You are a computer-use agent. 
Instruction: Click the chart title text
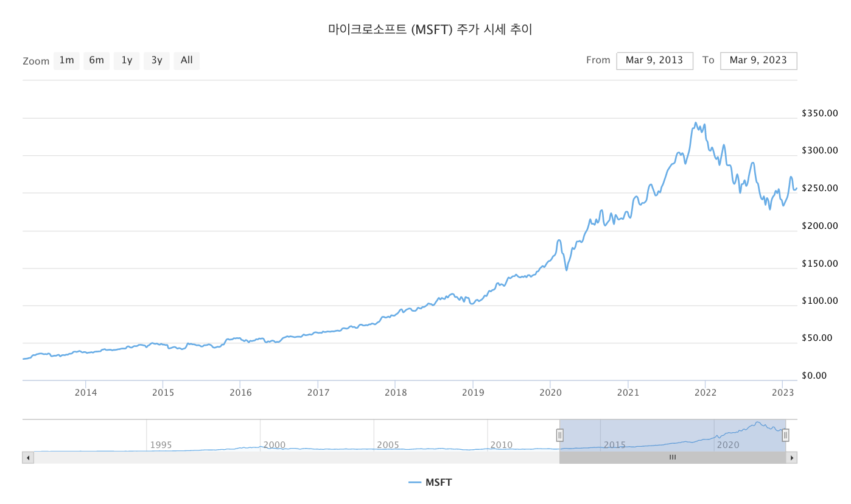[430, 29]
